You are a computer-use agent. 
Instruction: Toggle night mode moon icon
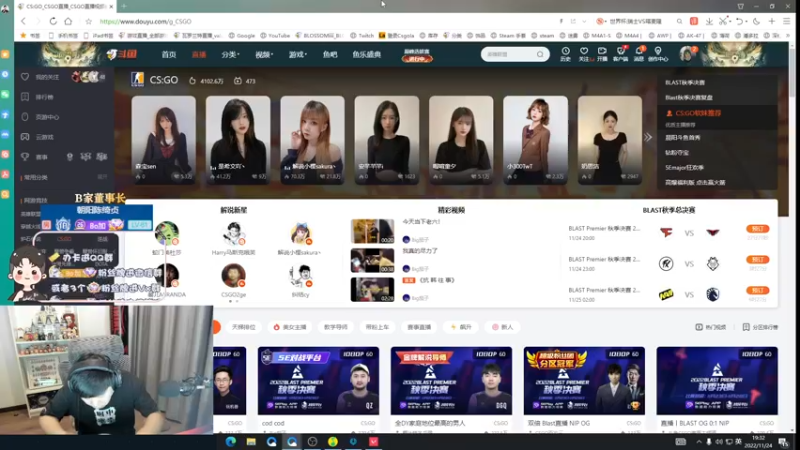[x=756, y=21]
